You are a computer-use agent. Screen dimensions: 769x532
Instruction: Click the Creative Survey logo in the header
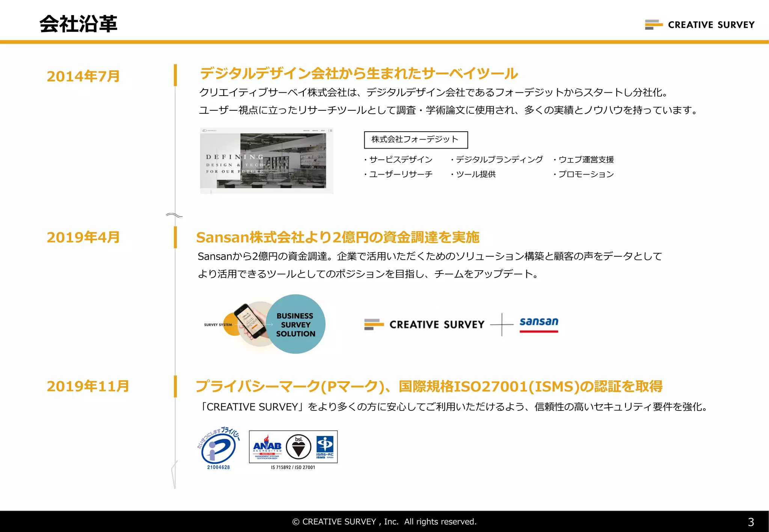click(700, 25)
